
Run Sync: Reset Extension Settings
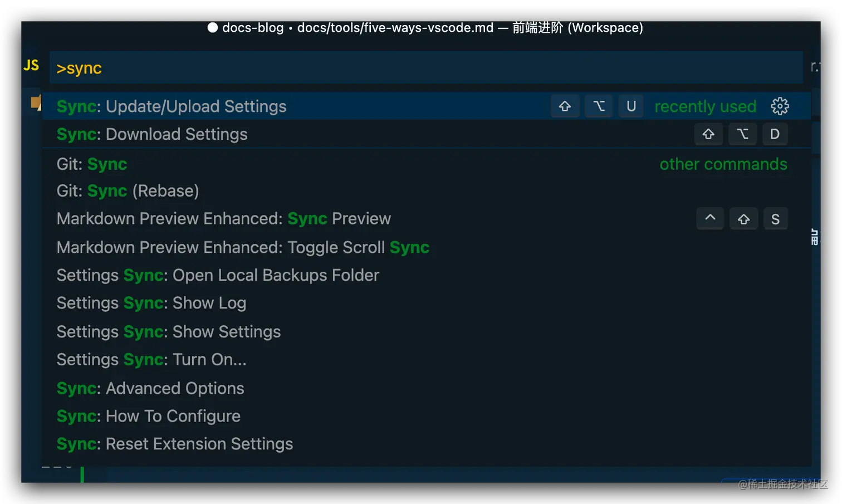click(x=174, y=444)
